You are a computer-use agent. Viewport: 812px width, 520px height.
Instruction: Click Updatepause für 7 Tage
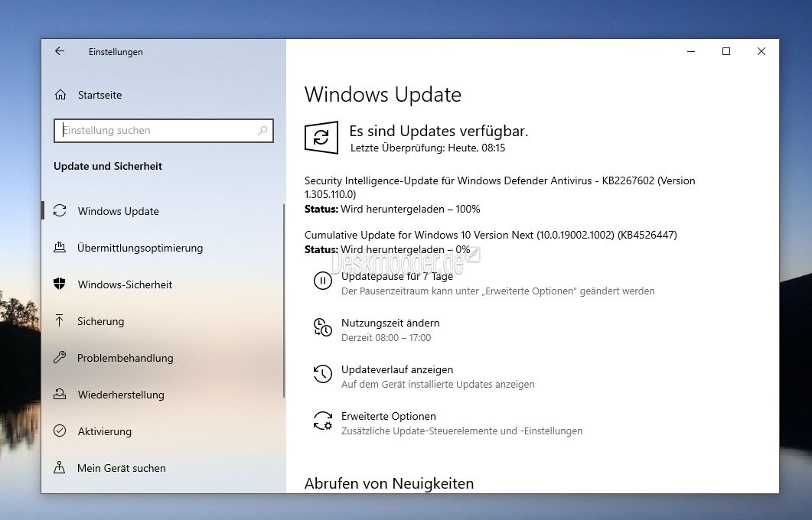(x=397, y=276)
